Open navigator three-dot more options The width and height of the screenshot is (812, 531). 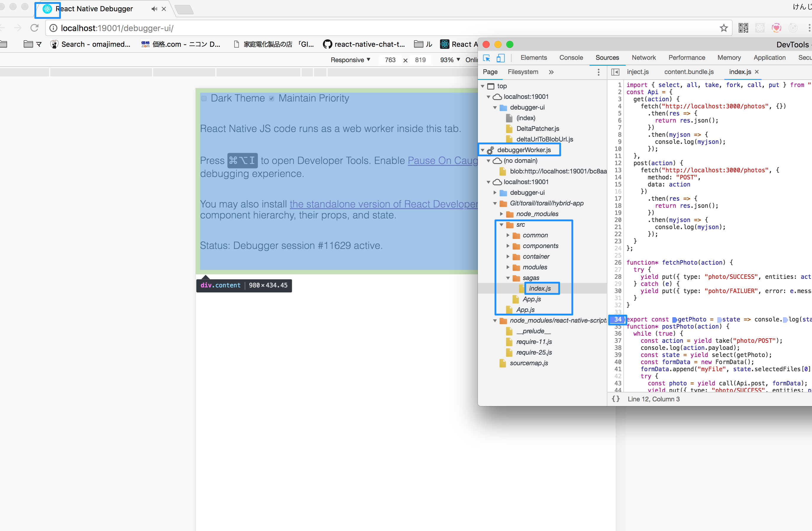click(x=598, y=72)
